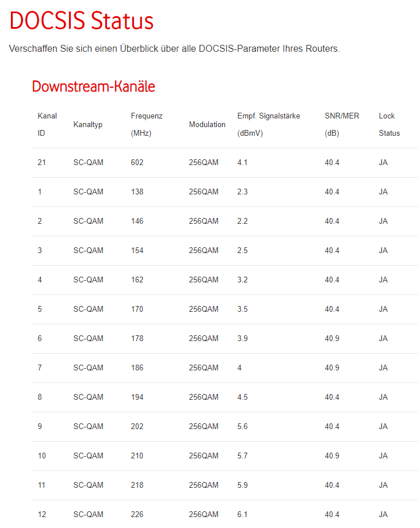
Task: Click SNR 40.9 in the 210 MHz row
Action: tap(332, 456)
